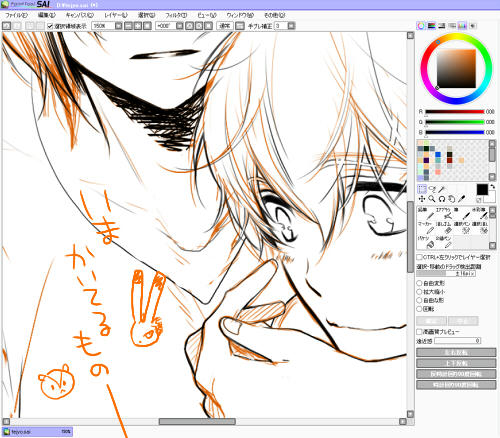This screenshot has width=500, height=438.
Task: Toggle the color swatches panel display
Action: [x=462, y=26]
